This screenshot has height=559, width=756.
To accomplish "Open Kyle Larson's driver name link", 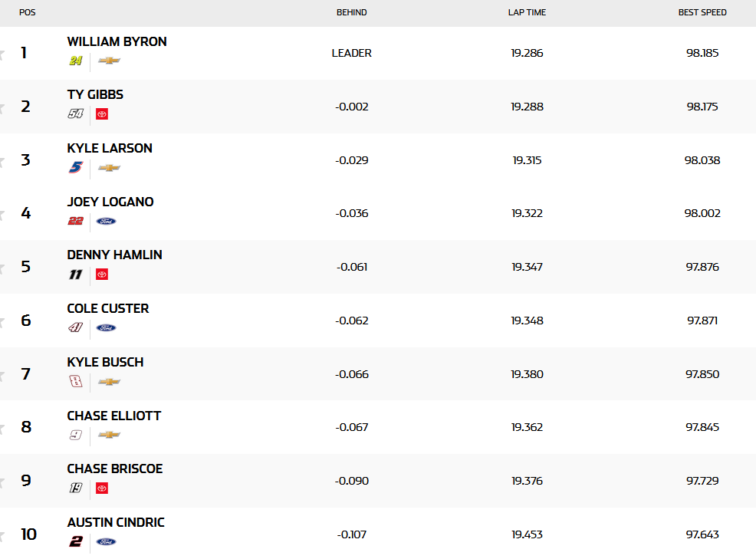I will tap(110, 148).
